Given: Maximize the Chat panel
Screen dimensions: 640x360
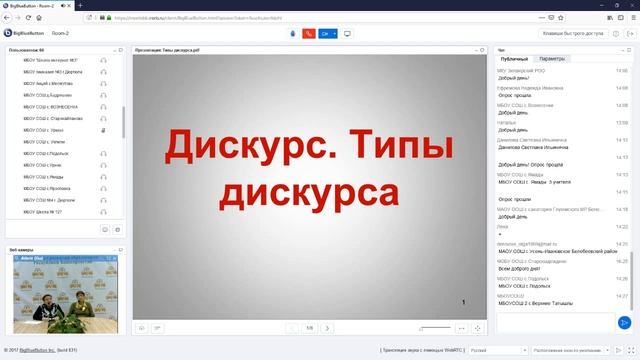Looking at the screenshot, I should coord(629,50).
